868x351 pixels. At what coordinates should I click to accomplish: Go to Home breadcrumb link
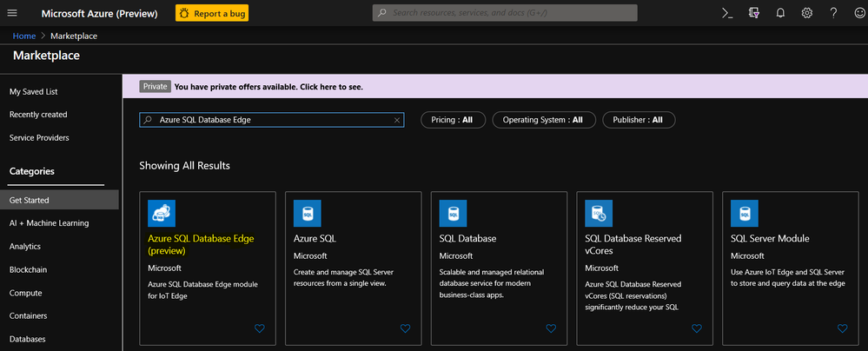click(x=23, y=36)
